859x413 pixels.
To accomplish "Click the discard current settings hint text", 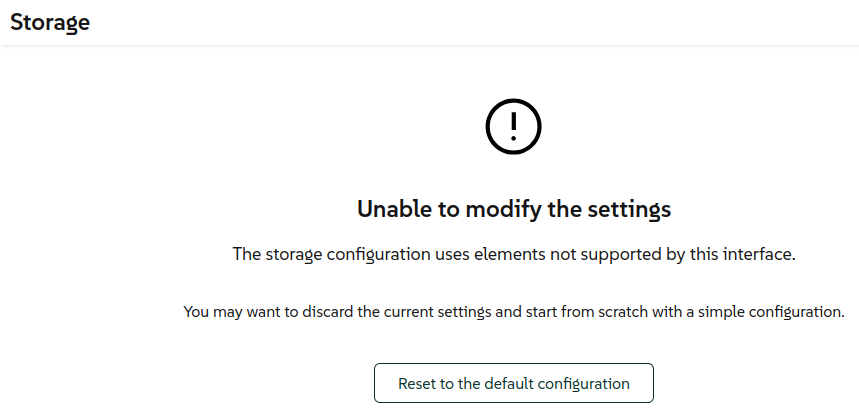I will pos(513,312).
